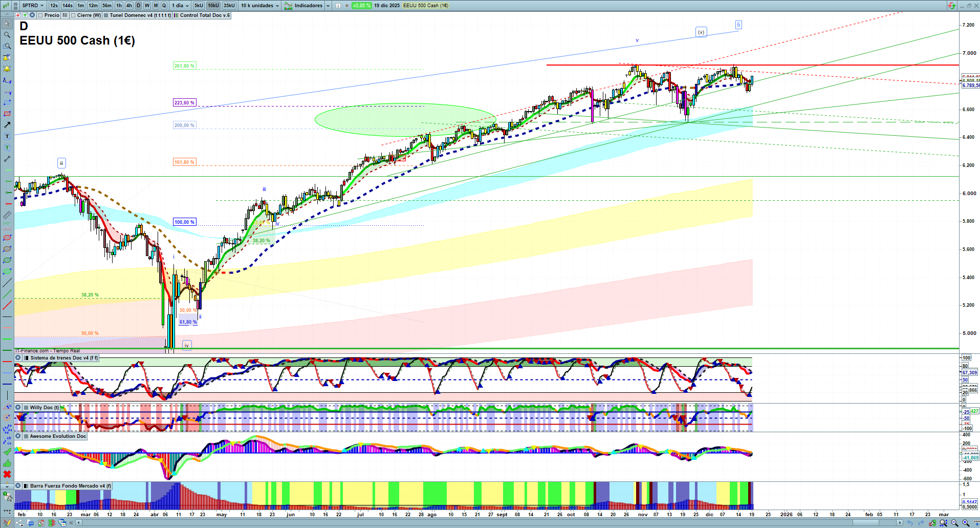Select the magnifying glass zoom tool

7,35
